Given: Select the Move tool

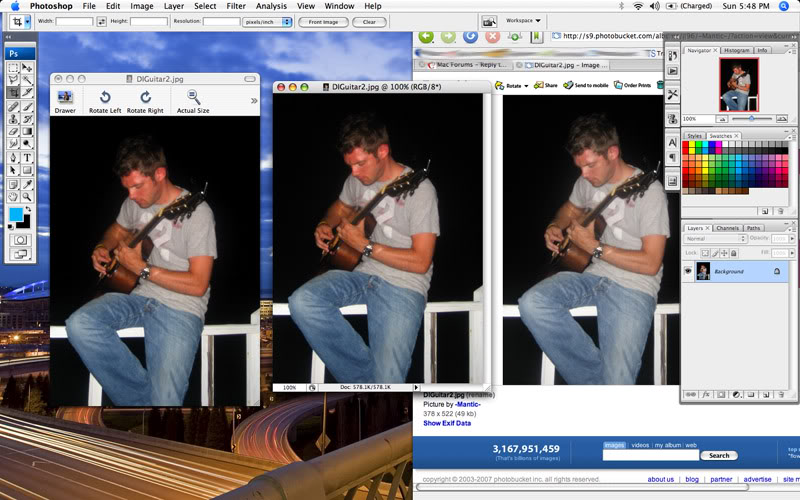Looking at the screenshot, I should click(27, 68).
